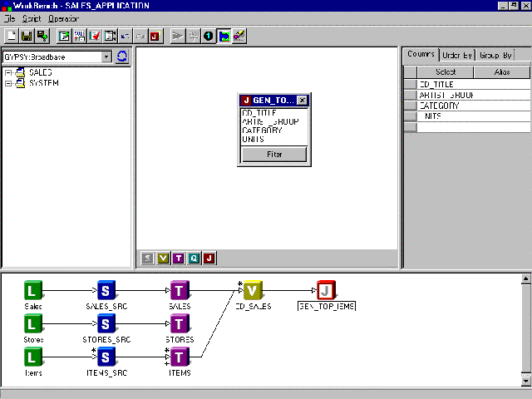
Task: Click the purple T icon in canvas palette
Action: coord(178,259)
